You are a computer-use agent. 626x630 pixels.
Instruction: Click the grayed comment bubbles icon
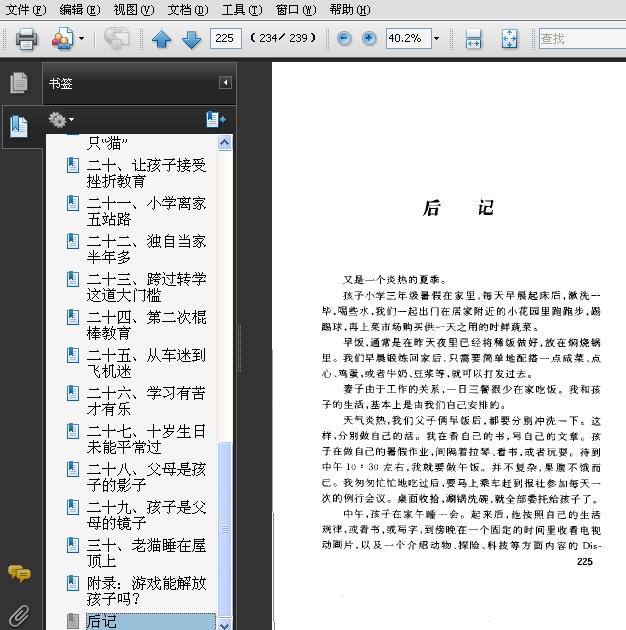(x=117, y=39)
